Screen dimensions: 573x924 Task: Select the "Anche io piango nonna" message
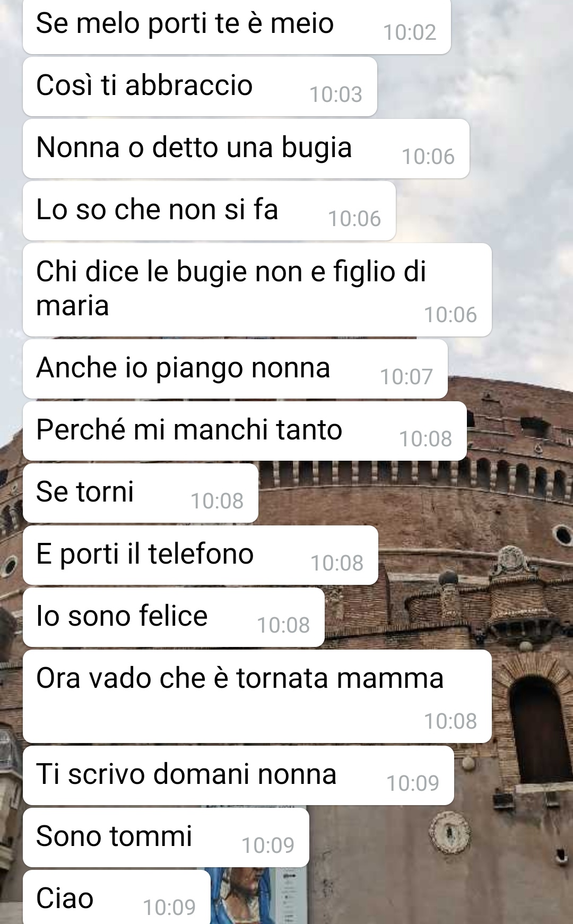[235, 369]
